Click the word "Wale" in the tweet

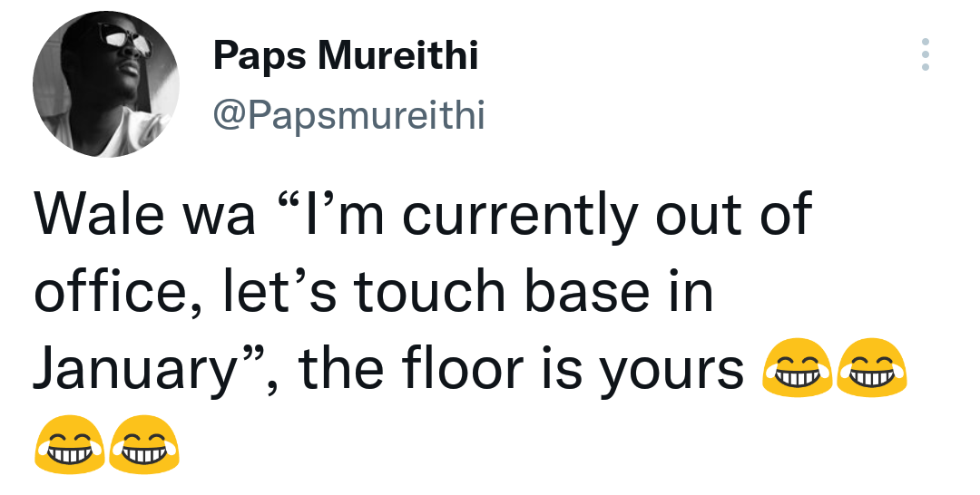pyautogui.click(x=96, y=213)
